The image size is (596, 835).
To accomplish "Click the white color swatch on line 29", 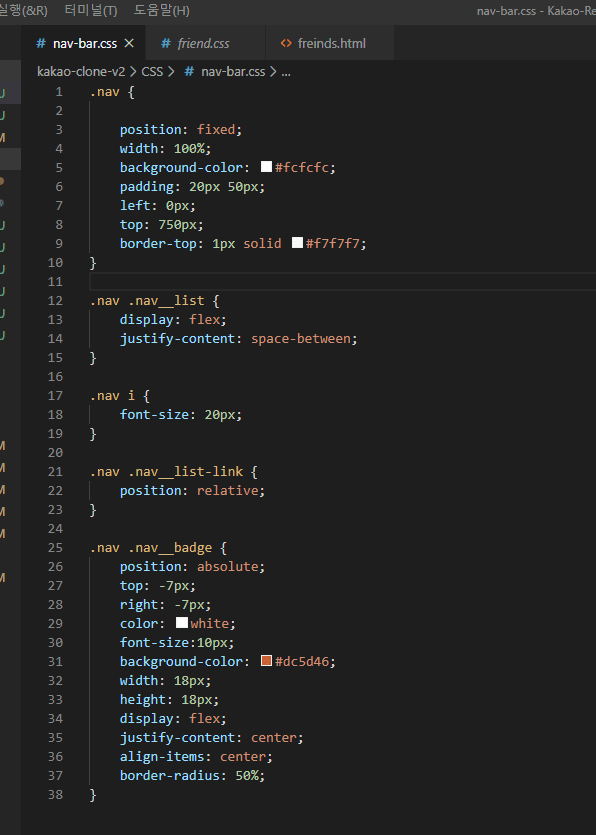I will pos(182,623).
